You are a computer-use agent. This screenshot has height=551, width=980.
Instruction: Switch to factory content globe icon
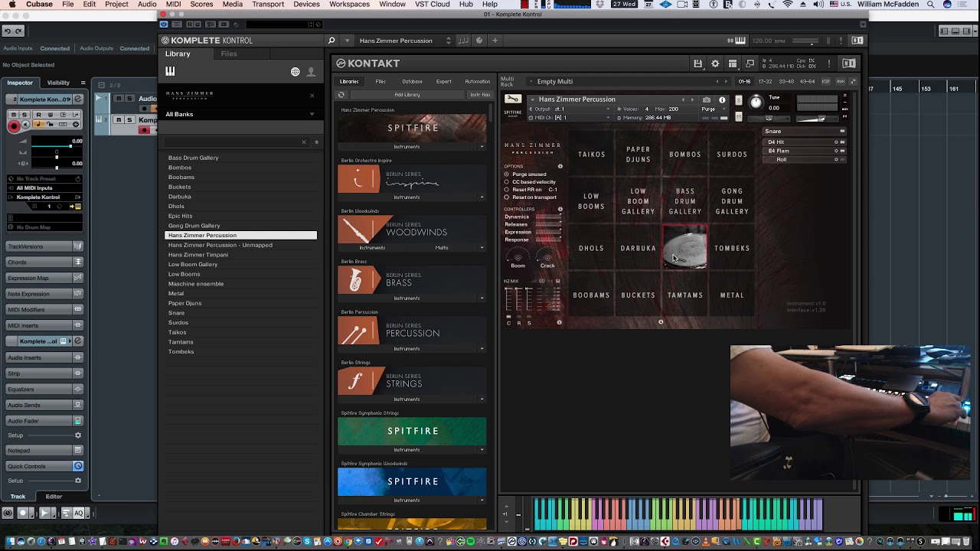tap(296, 72)
